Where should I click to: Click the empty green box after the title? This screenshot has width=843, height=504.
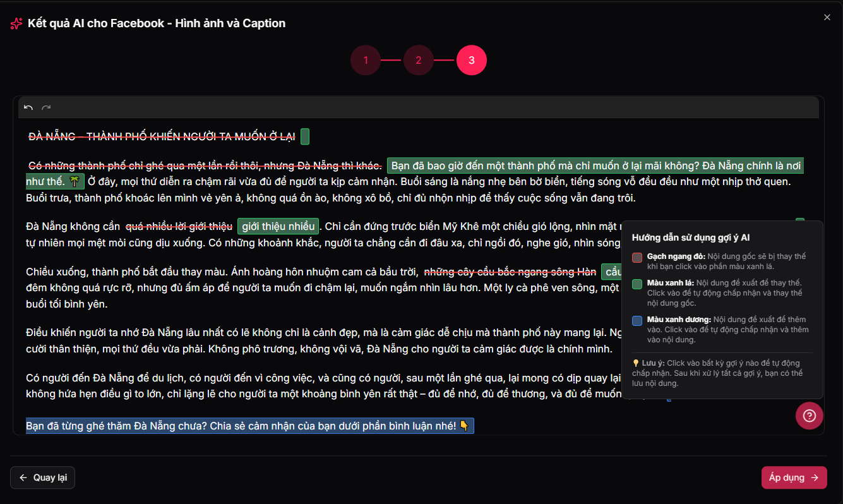coord(305,136)
